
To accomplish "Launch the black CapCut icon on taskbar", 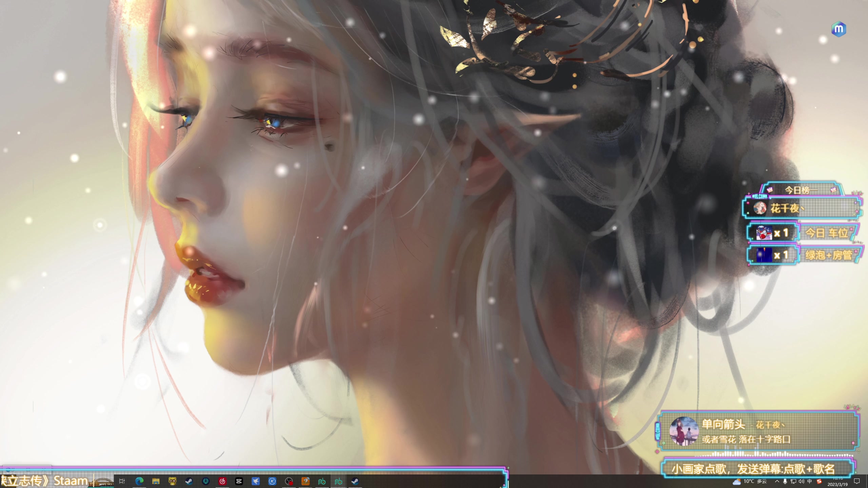I will (239, 481).
